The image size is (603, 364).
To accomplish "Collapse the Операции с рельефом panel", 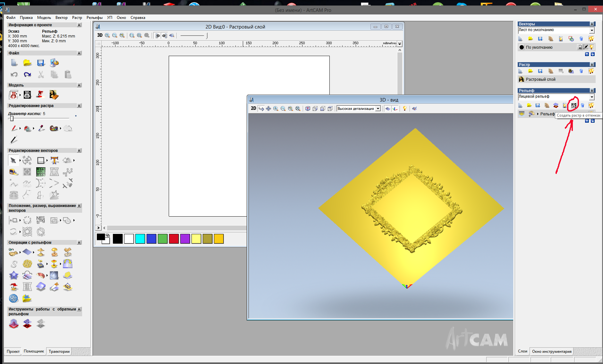I will tap(79, 243).
